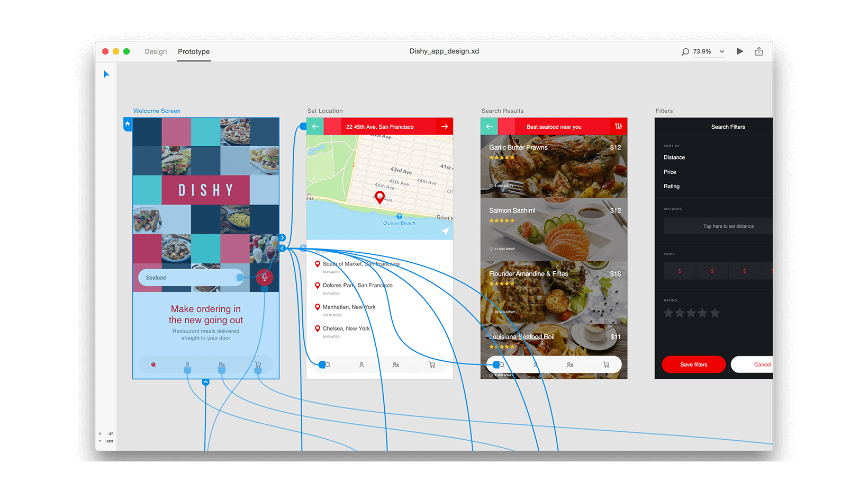Click the zoom magnifier icon
This screenshot has height=489, width=868.
pos(685,52)
